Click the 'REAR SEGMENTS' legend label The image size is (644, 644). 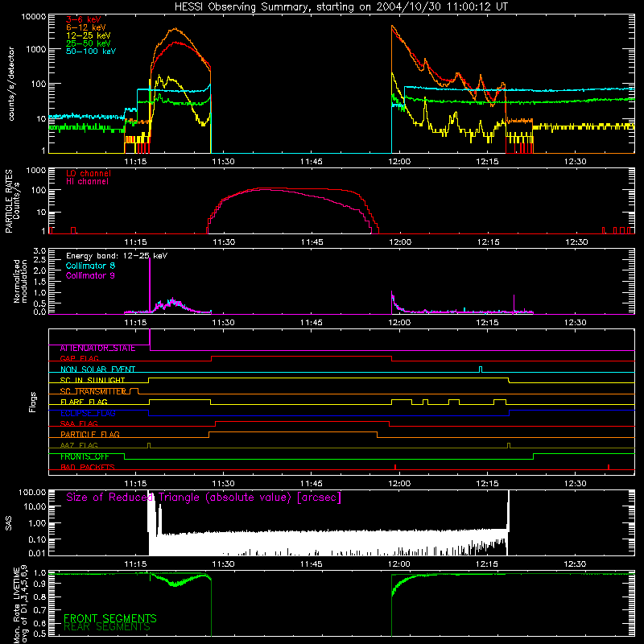coord(107,627)
